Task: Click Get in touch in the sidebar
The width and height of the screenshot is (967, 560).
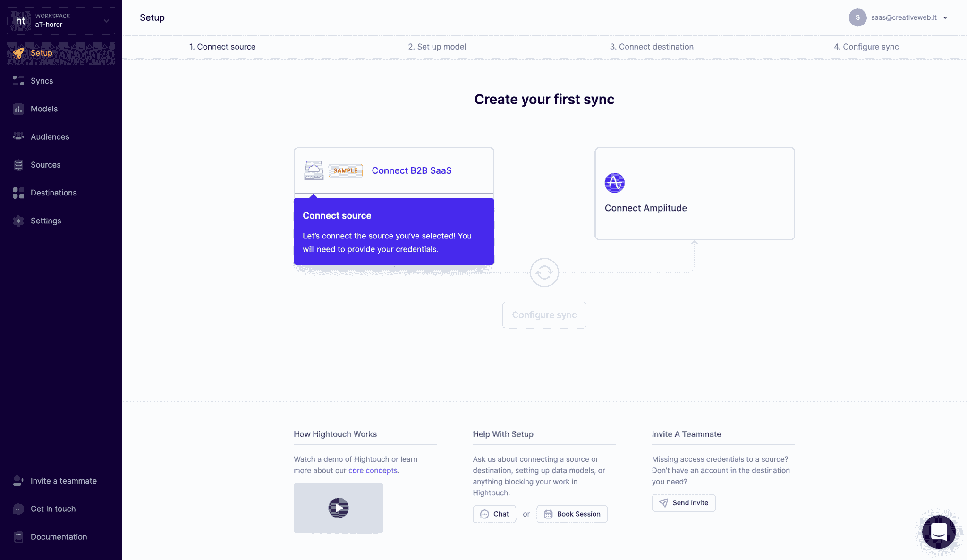Action: [x=61, y=509]
